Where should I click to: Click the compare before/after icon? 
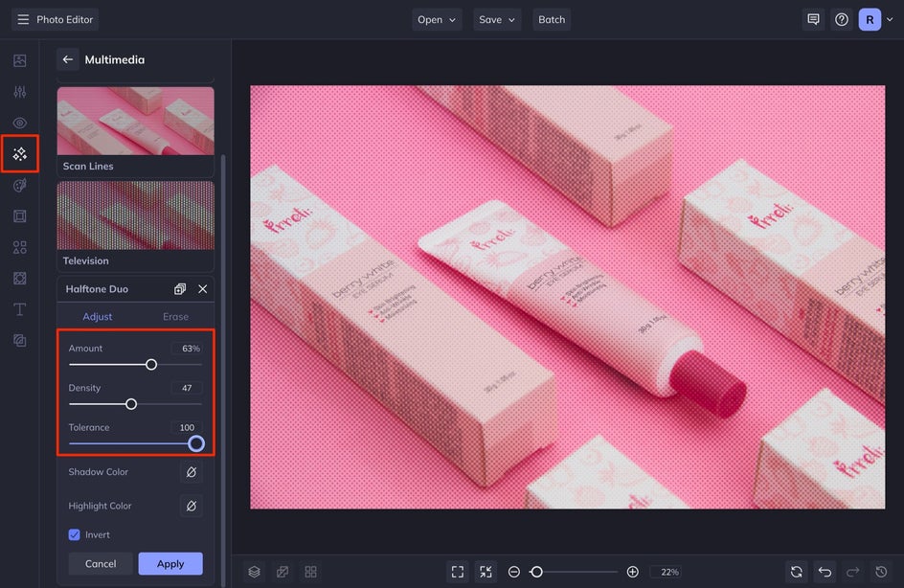282,572
